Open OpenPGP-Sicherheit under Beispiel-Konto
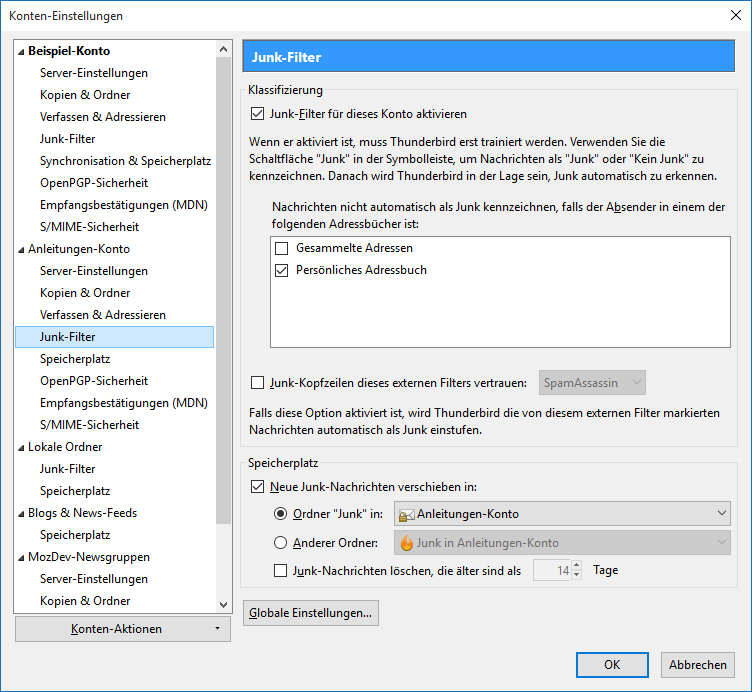 tap(94, 183)
